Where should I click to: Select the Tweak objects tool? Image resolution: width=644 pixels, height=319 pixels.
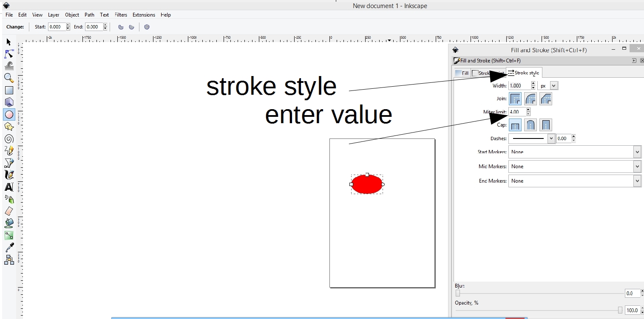9,66
